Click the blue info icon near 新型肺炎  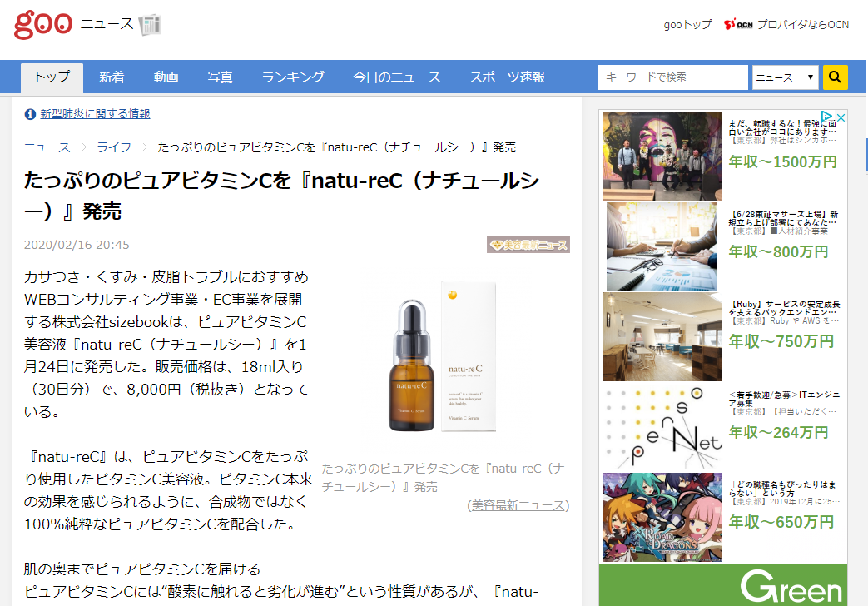(x=30, y=114)
